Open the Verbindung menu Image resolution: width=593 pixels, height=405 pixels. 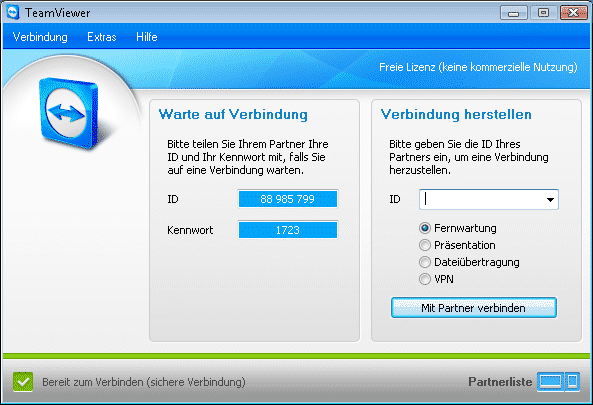[x=40, y=37]
